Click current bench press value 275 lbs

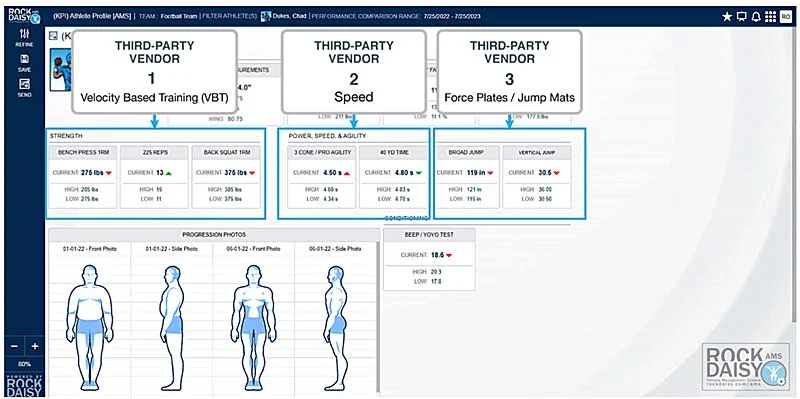click(92, 173)
